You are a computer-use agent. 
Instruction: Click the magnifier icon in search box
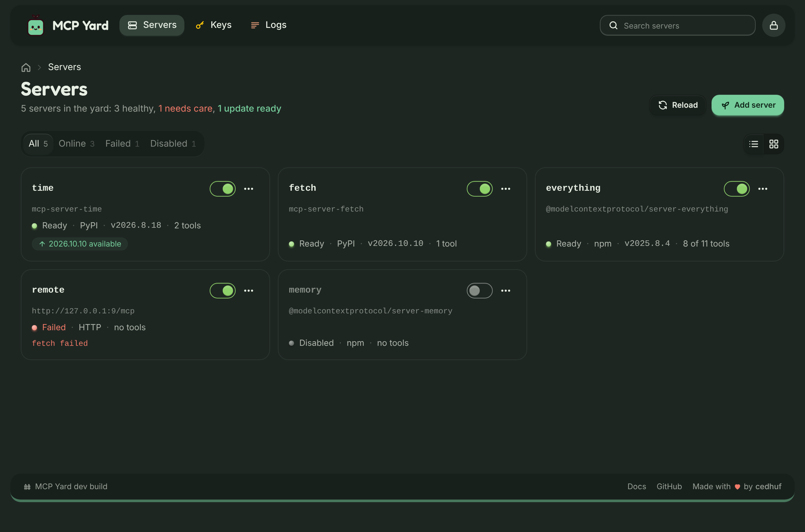click(613, 25)
